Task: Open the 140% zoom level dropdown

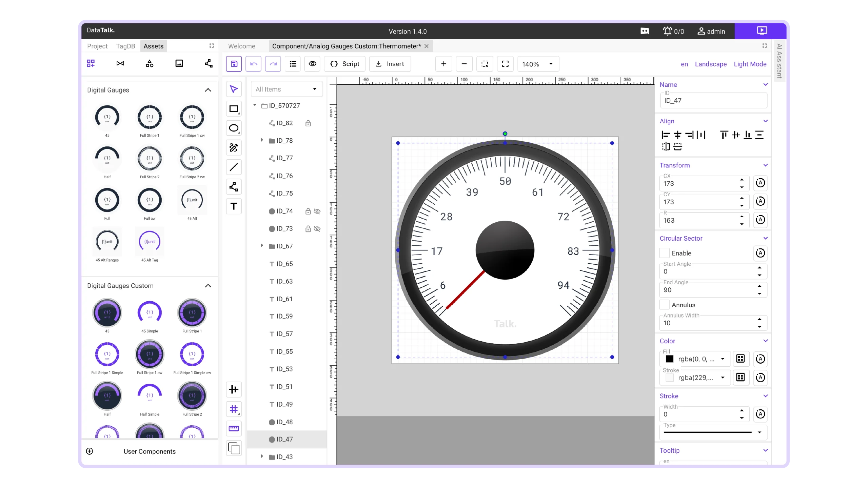Action: pos(538,64)
